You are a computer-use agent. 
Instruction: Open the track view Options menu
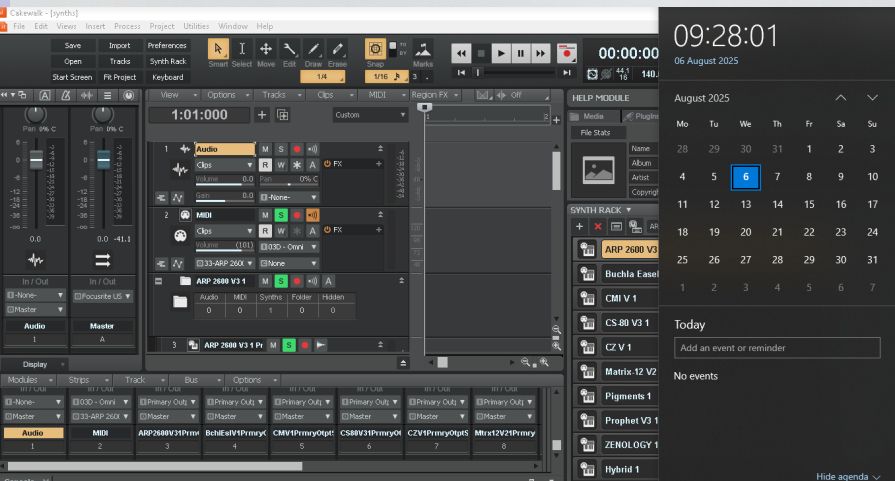pyautogui.click(x=226, y=95)
